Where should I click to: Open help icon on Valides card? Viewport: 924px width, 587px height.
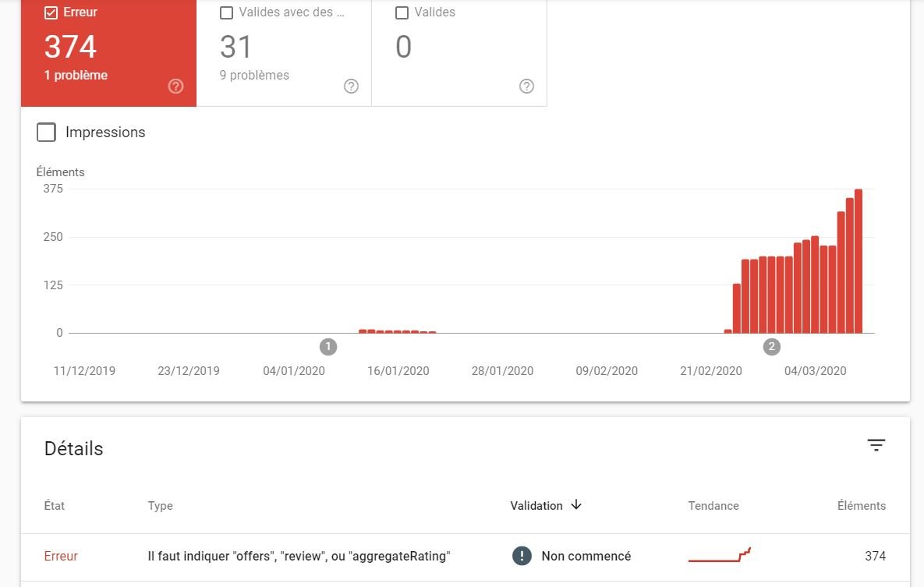527,86
